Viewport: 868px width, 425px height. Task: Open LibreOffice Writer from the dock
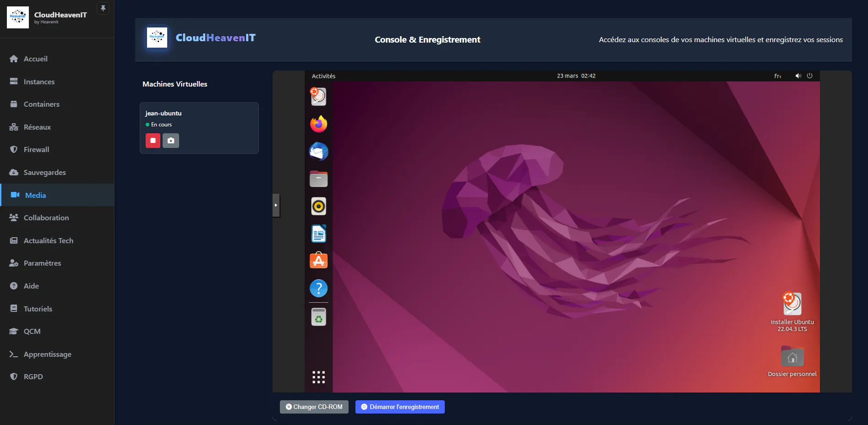pyautogui.click(x=318, y=234)
